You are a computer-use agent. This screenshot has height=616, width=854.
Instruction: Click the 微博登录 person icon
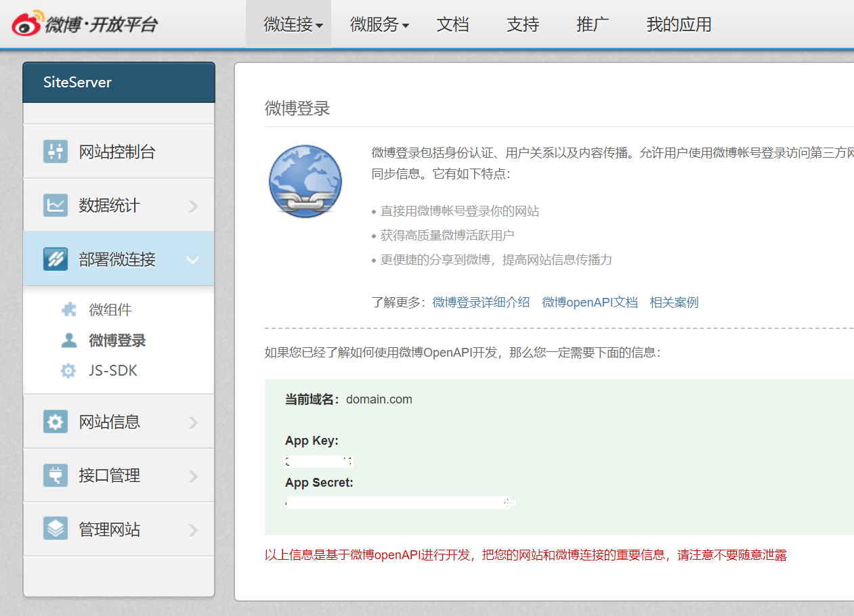point(68,340)
